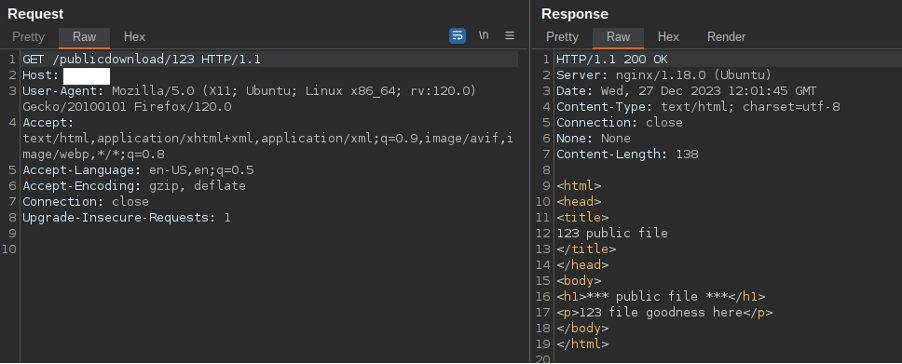Screen dimensions: 902x364
Task: Click the Request panel title
Action: point(36,14)
